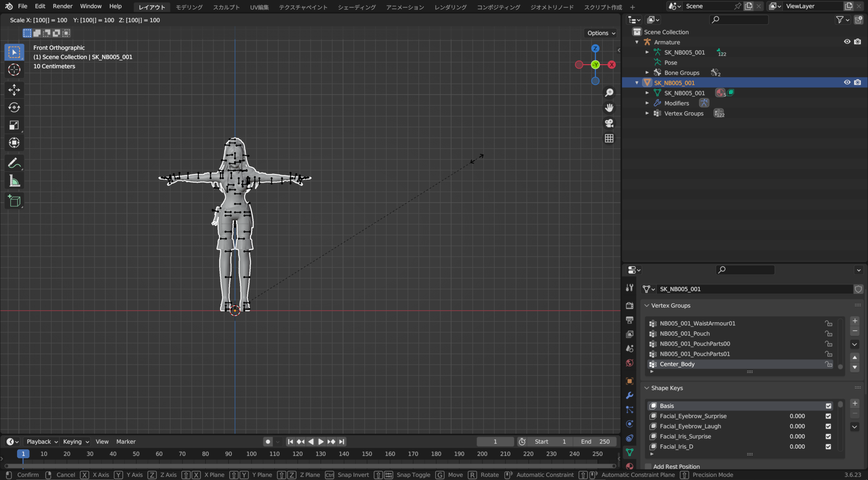
Task: Click the viewport zoom magnifier icon
Action: [x=609, y=93]
